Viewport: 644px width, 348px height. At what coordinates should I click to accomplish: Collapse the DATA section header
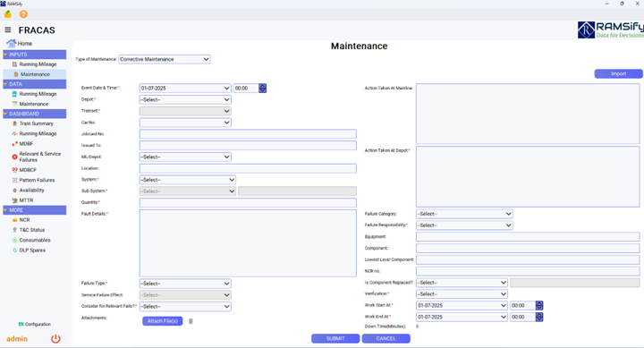(35, 84)
